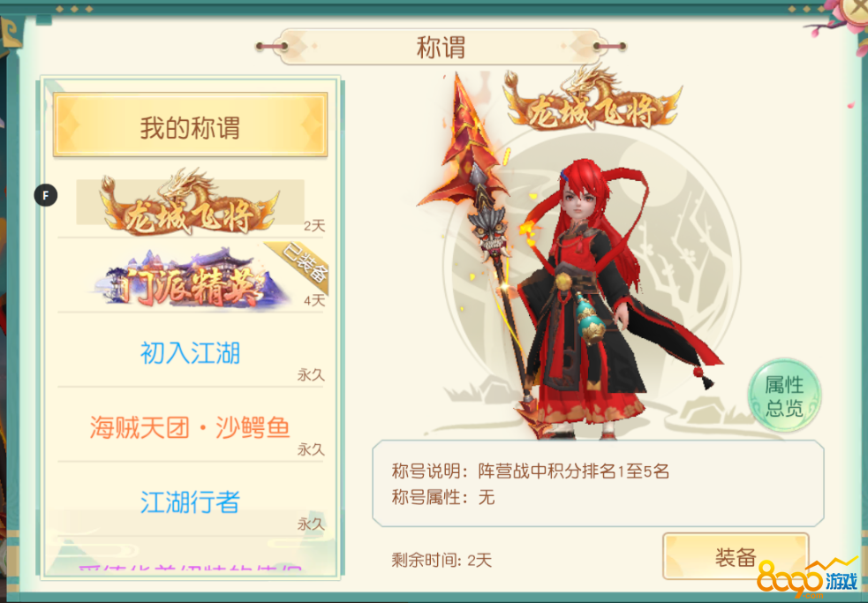Click the 龙城飞将 emblem above the character
Viewport: 868px width, 603px height.
coord(593,100)
